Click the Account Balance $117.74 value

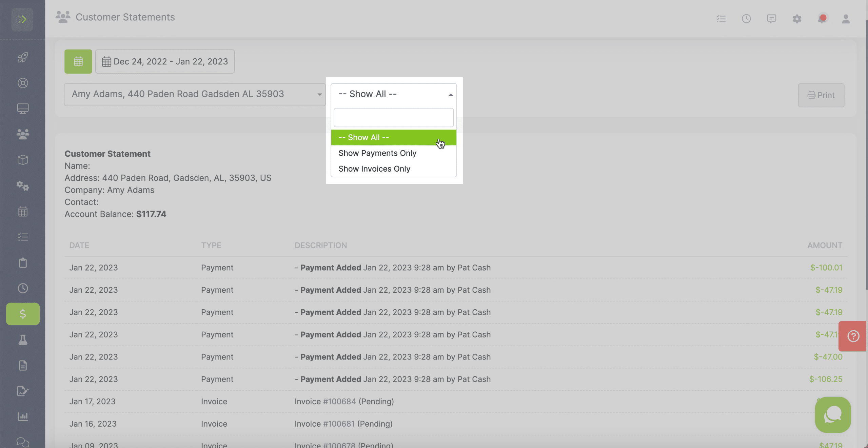coord(151,214)
